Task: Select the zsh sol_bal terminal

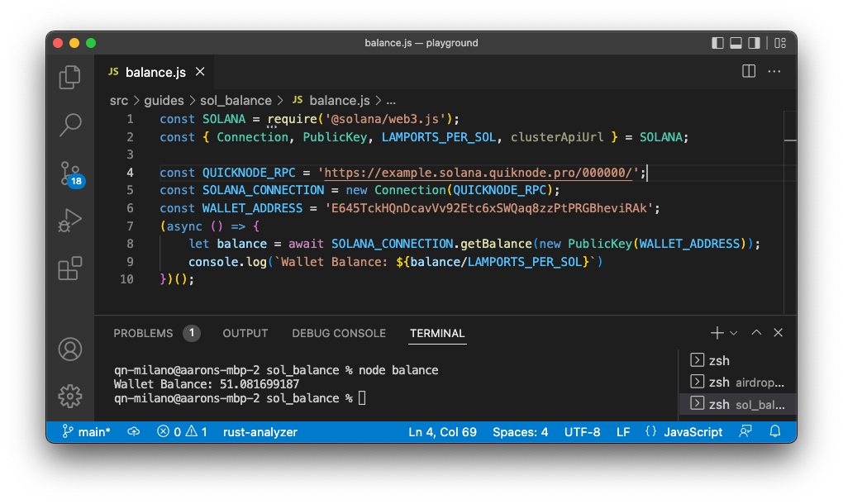Action: (x=737, y=405)
